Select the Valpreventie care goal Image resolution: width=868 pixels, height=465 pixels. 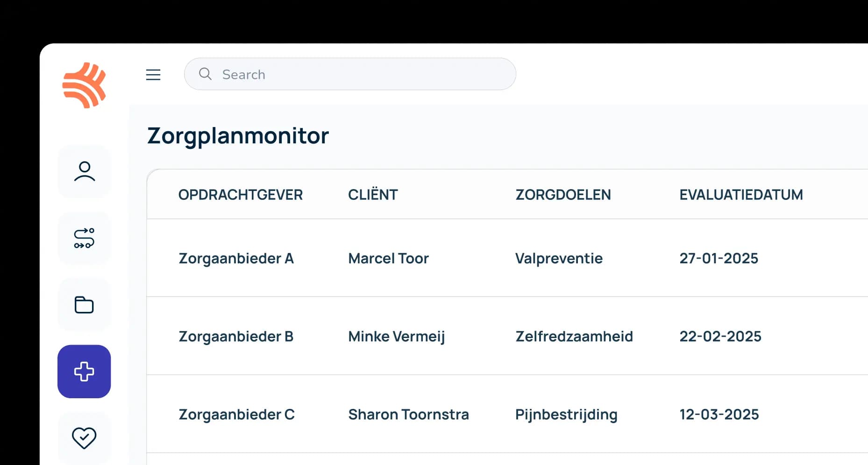(x=559, y=258)
